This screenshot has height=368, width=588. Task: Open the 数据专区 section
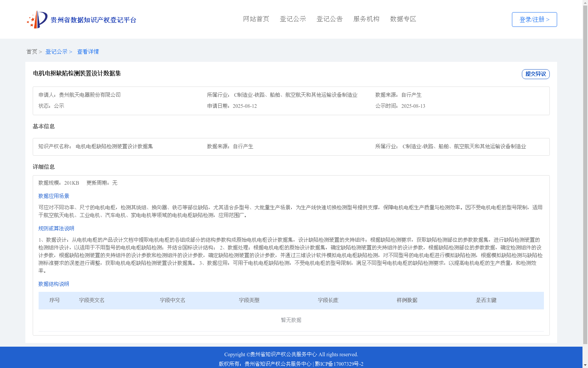click(403, 19)
